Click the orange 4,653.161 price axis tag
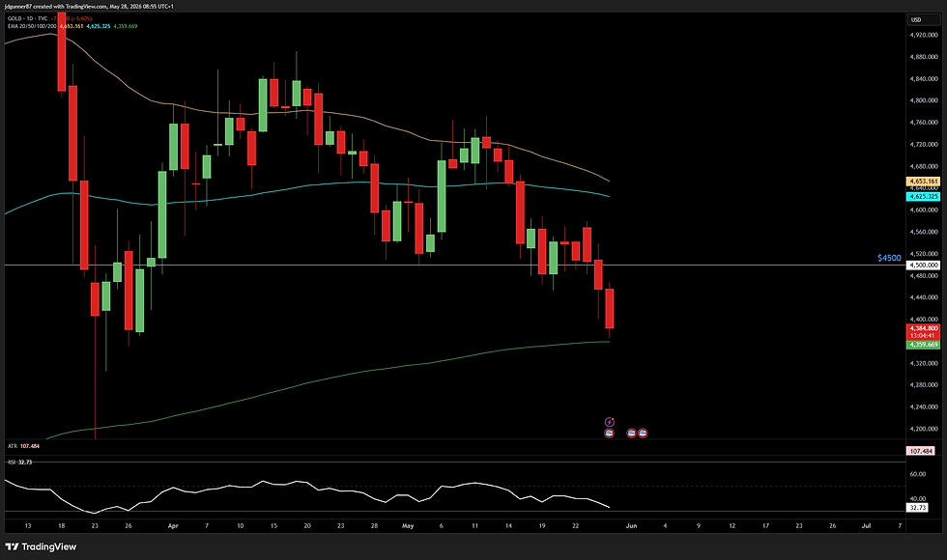Viewport: 947px width, 560px height. pyautogui.click(x=924, y=182)
